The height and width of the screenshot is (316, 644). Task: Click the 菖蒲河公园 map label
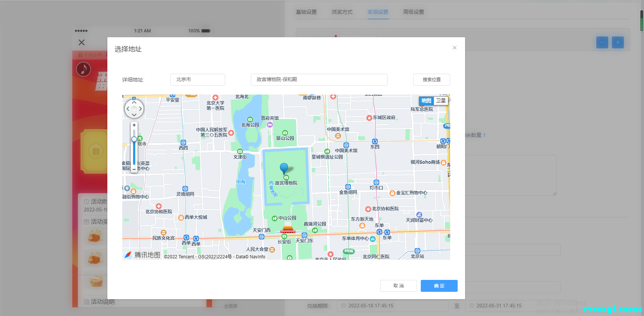pos(315,224)
